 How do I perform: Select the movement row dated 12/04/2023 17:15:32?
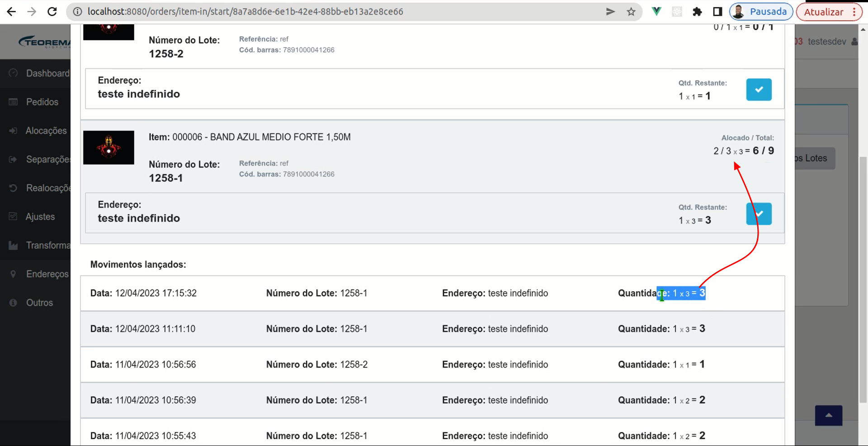pyautogui.click(x=432, y=293)
